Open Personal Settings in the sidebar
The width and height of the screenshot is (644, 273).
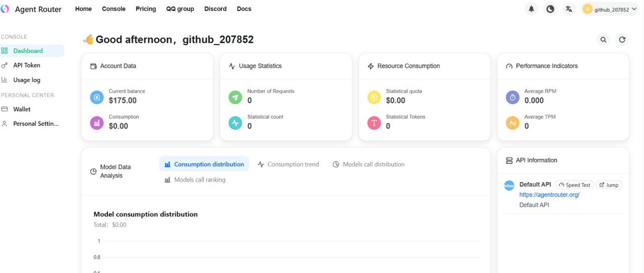32,124
